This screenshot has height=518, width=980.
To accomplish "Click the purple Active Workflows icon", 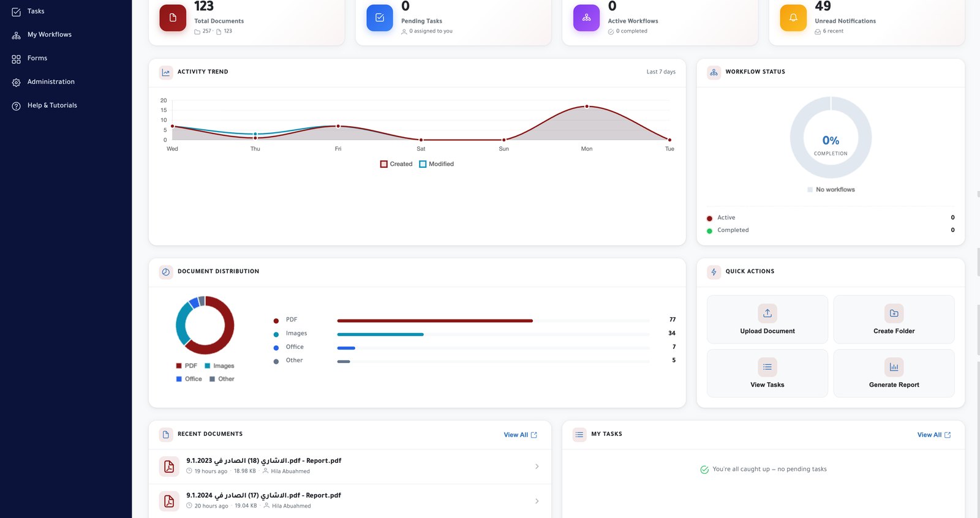I will tap(587, 18).
